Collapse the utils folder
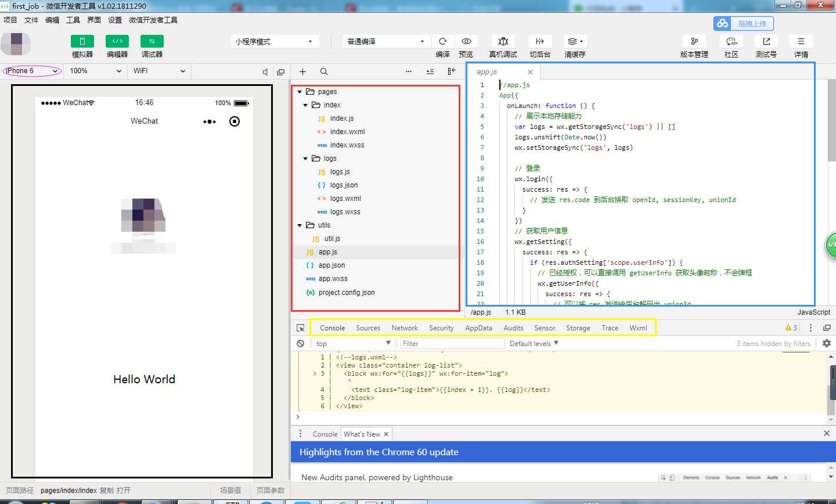Screen dimensions: 836x504 300,225
